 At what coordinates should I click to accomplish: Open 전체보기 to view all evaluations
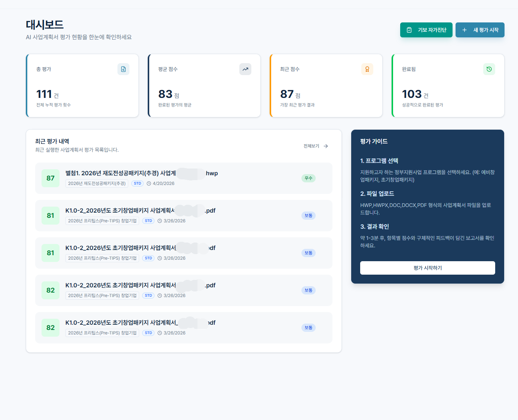point(311,146)
